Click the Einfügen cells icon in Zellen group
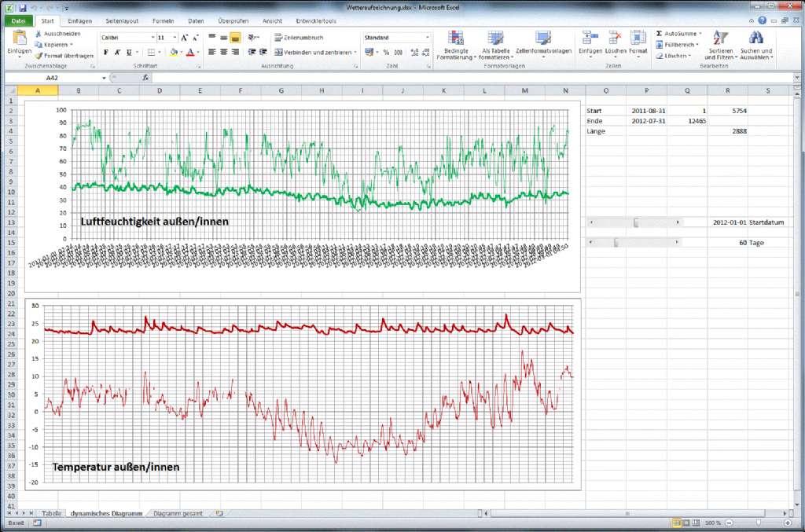The image size is (805, 532). coord(590,38)
